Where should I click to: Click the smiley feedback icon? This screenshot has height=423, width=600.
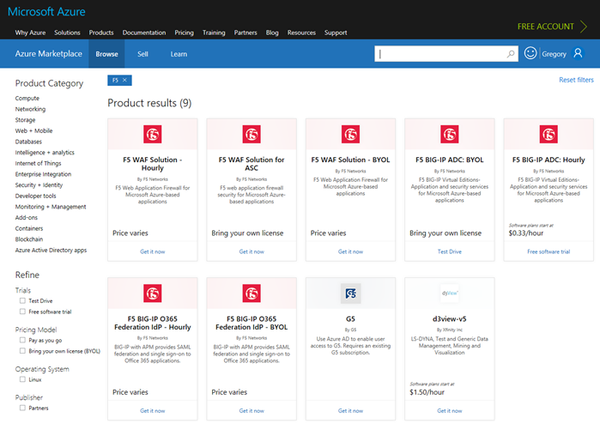click(x=531, y=54)
